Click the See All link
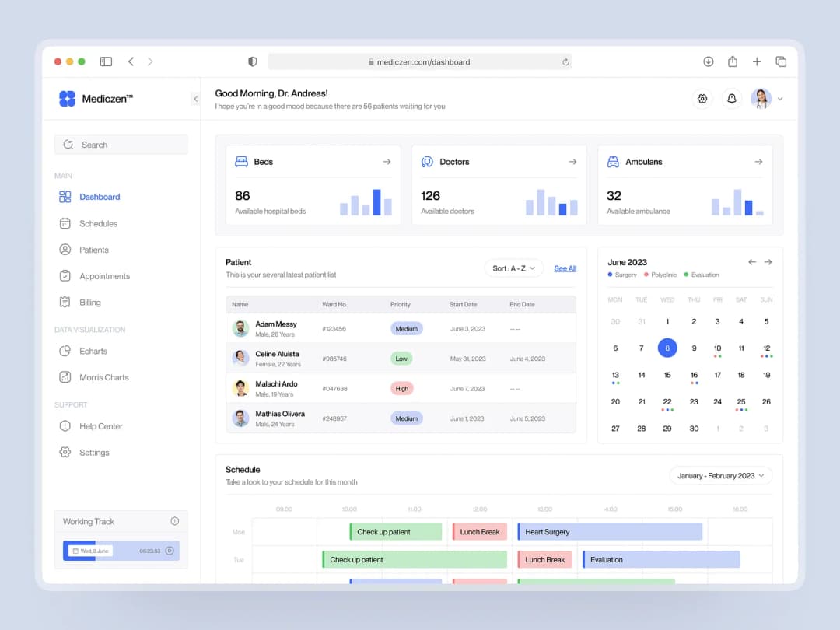840x630 pixels. [x=565, y=268]
